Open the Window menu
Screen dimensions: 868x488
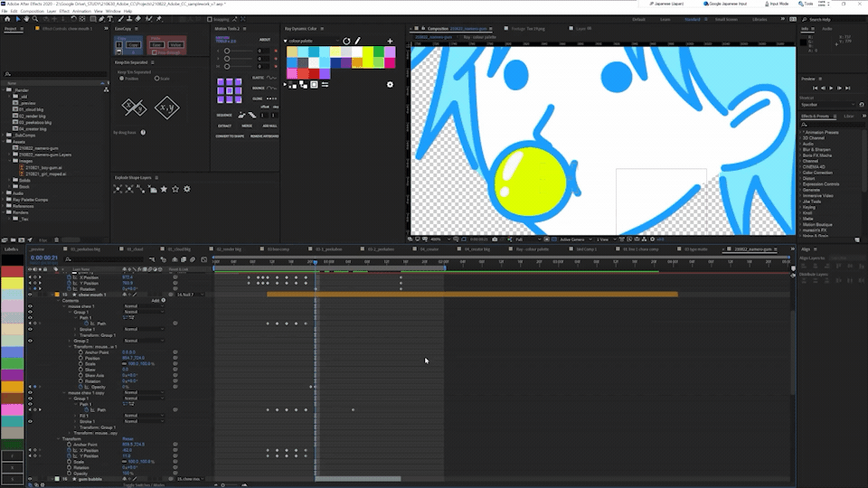[x=113, y=11]
